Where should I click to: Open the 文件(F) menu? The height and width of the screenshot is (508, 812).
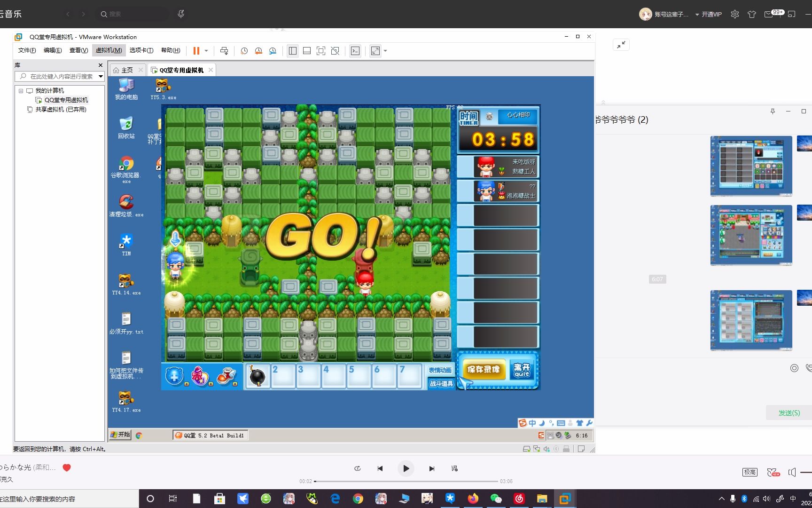click(x=27, y=50)
